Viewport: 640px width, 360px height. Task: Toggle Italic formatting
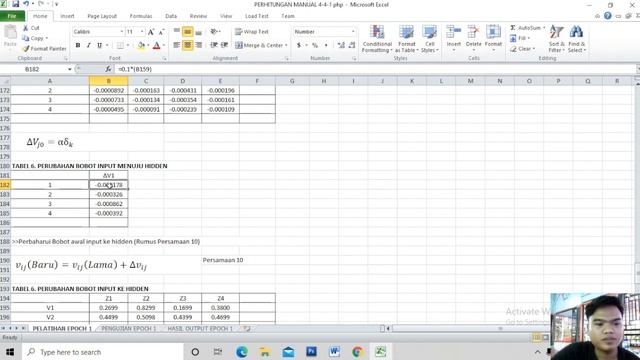pyautogui.click(x=88, y=45)
